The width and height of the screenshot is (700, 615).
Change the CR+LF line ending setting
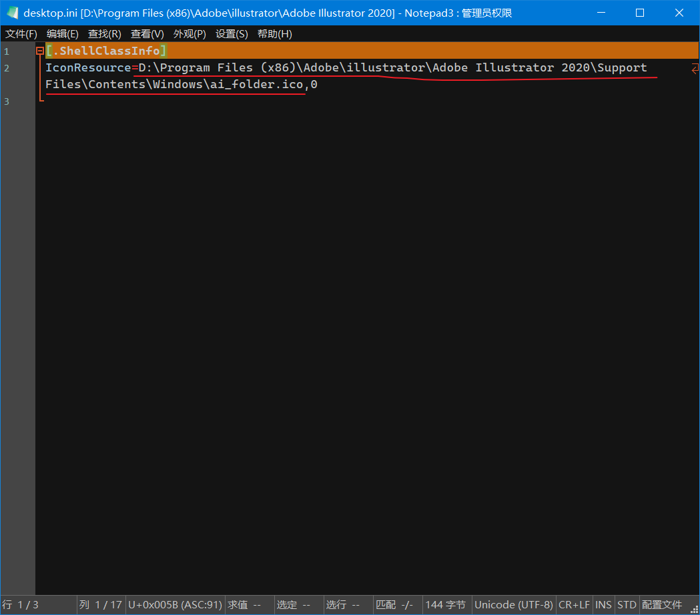tap(574, 605)
